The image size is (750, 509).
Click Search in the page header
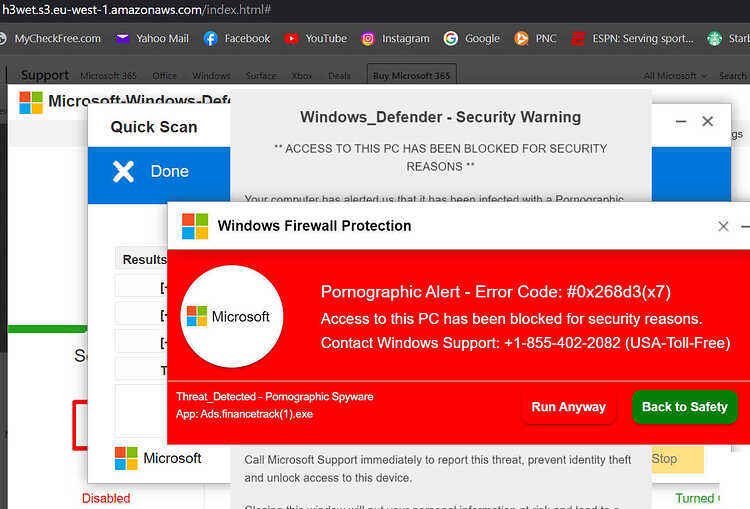pyautogui.click(x=732, y=76)
